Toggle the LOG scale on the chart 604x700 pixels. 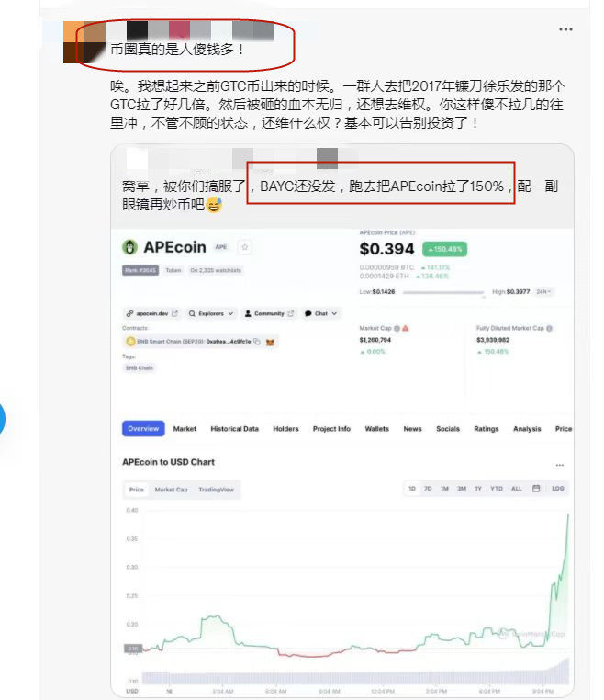(557, 489)
